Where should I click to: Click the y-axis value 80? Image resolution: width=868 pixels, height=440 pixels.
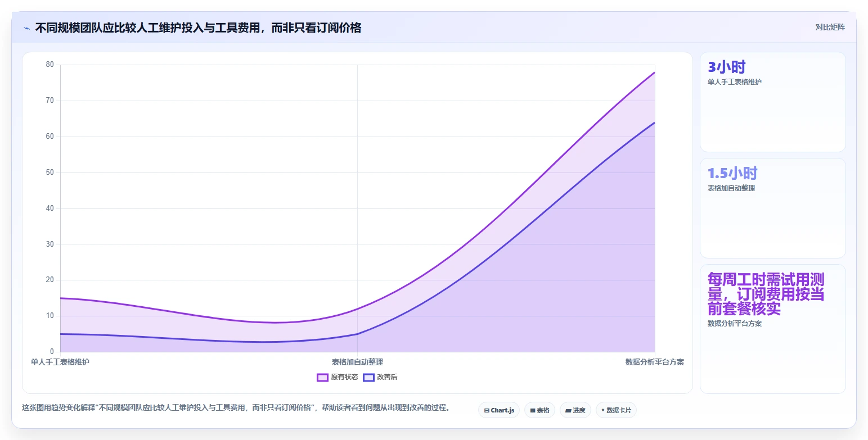50,65
